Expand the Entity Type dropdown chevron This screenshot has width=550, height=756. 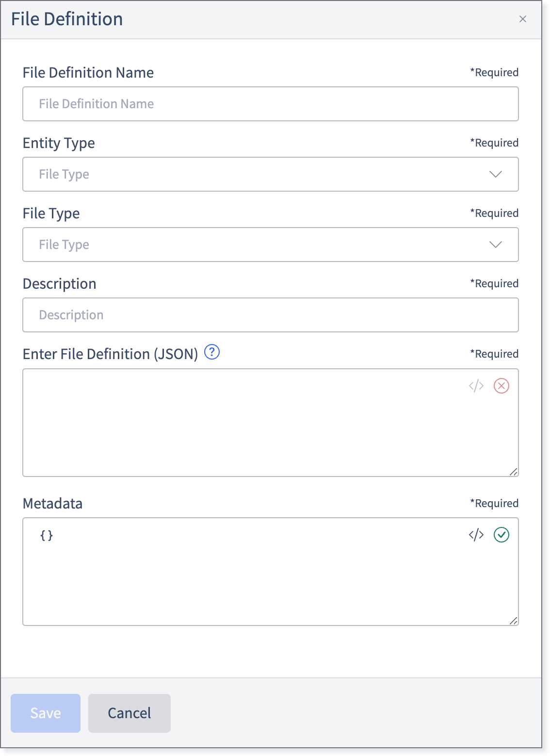point(496,174)
